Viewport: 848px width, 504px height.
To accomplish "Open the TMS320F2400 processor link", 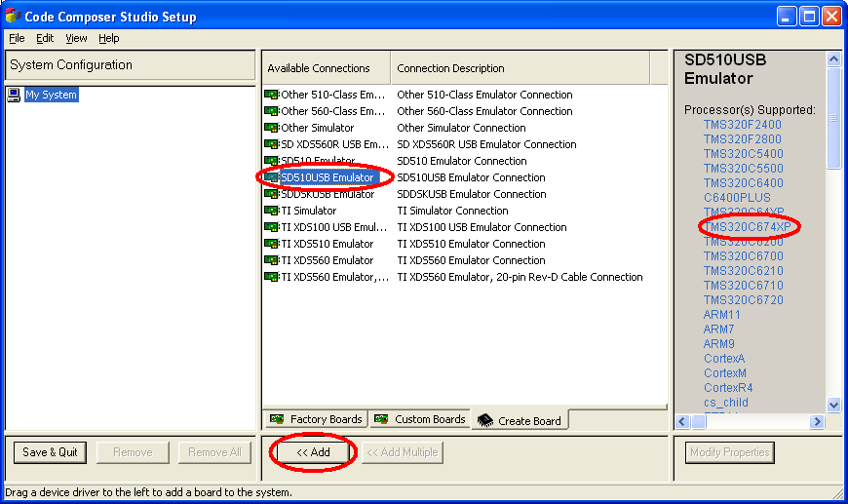I will pyautogui.click(x=742, y=125).
